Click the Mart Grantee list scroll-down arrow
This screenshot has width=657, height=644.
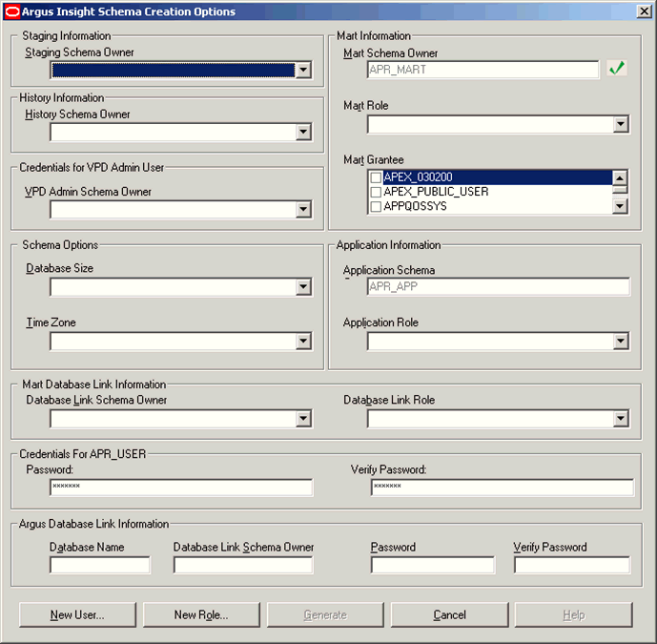(620, 206)
